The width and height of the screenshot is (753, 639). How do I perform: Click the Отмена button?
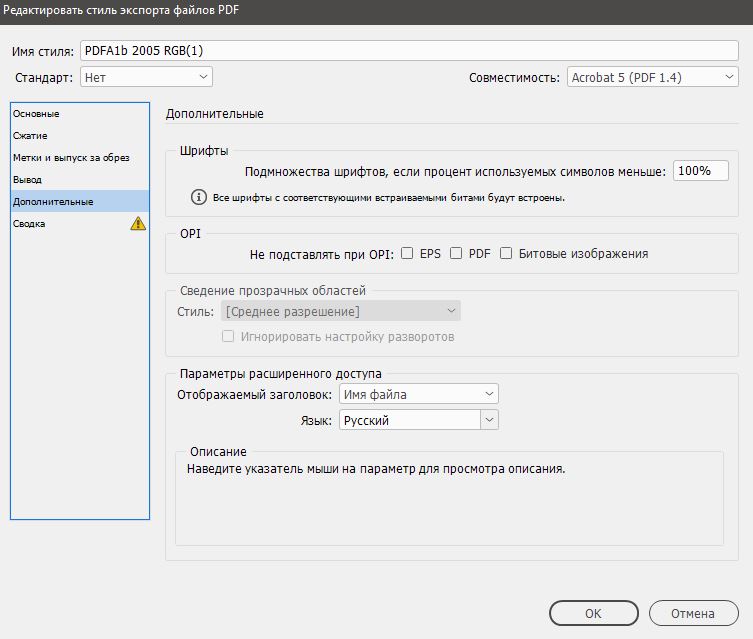tap(693, 613)
